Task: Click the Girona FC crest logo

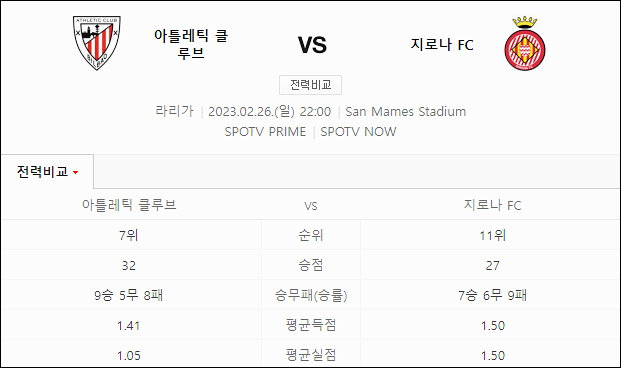Action: pyautogui.click(x=525, y=44)
